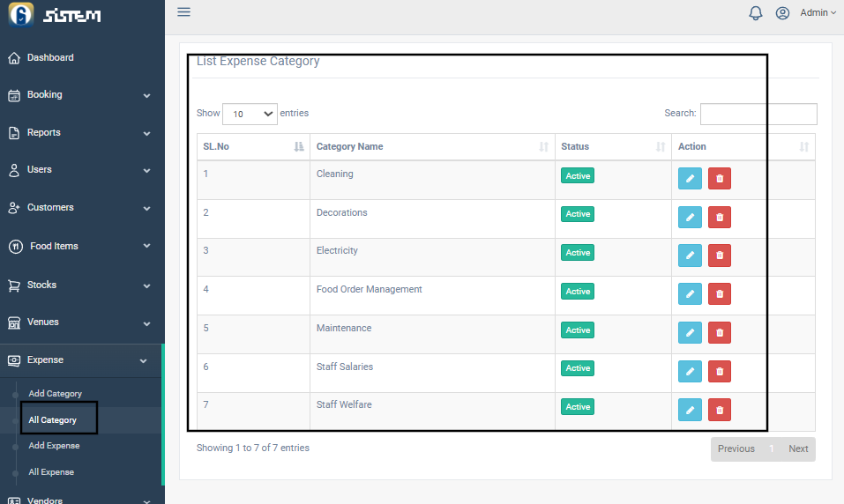The height and width of the screenshot is (504, 844).
Task: Expand the Food Items menu chevron
Action: [x=146, y=246]
